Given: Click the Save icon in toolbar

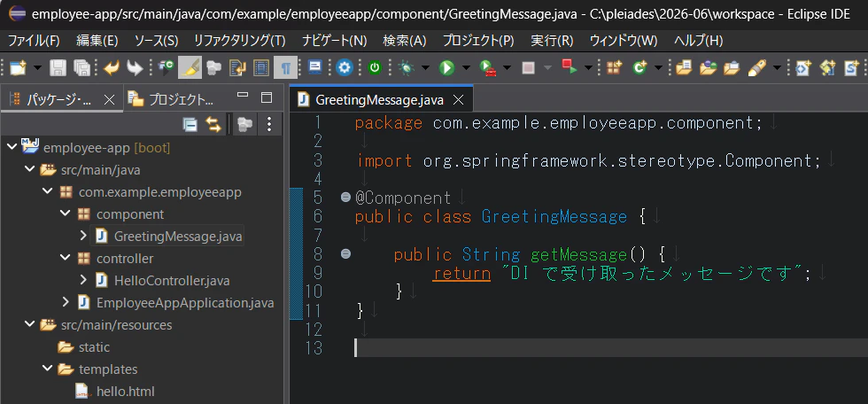Looking at the screenshot, I should click(x=58, y=67).
